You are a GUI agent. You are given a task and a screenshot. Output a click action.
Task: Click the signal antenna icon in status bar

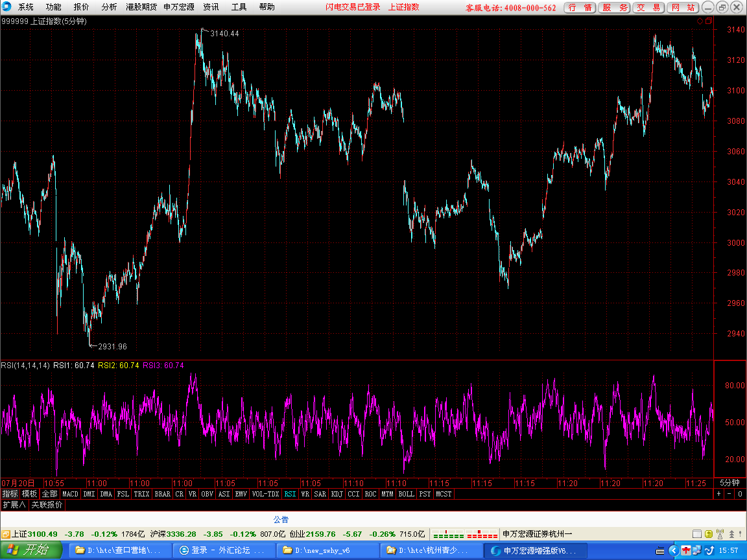[720, 534]
